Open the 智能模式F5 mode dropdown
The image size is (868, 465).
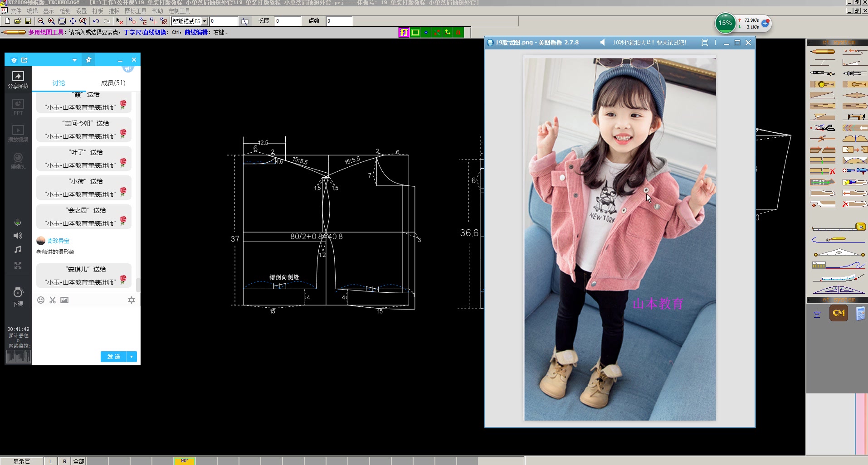pos(205,21)
